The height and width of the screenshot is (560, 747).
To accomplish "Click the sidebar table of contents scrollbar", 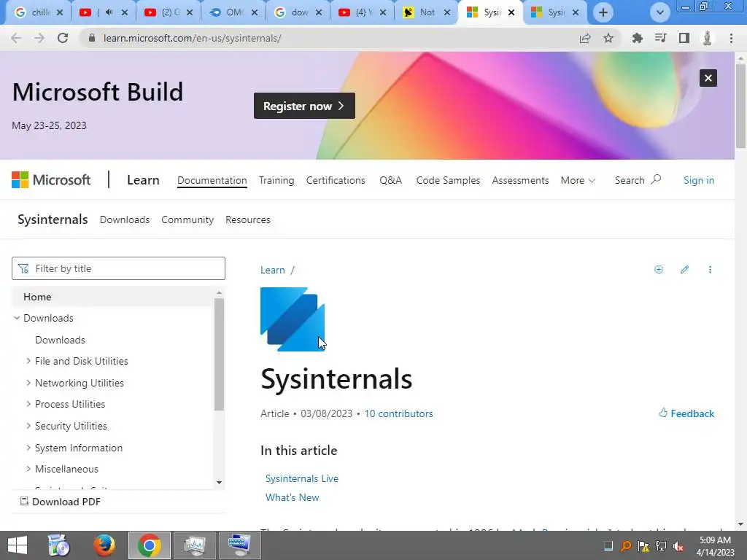I will tap(219, 354).
